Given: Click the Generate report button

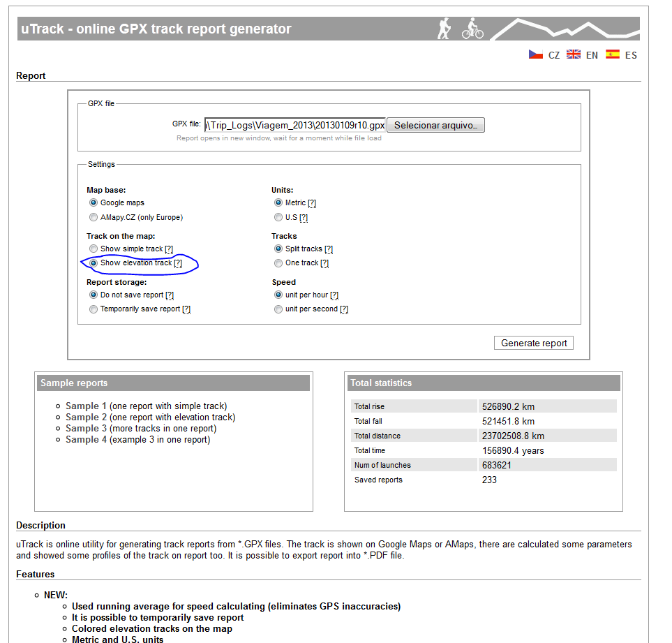Looking at the screenshot, I should pyautogui.click(x=534, y=343).
